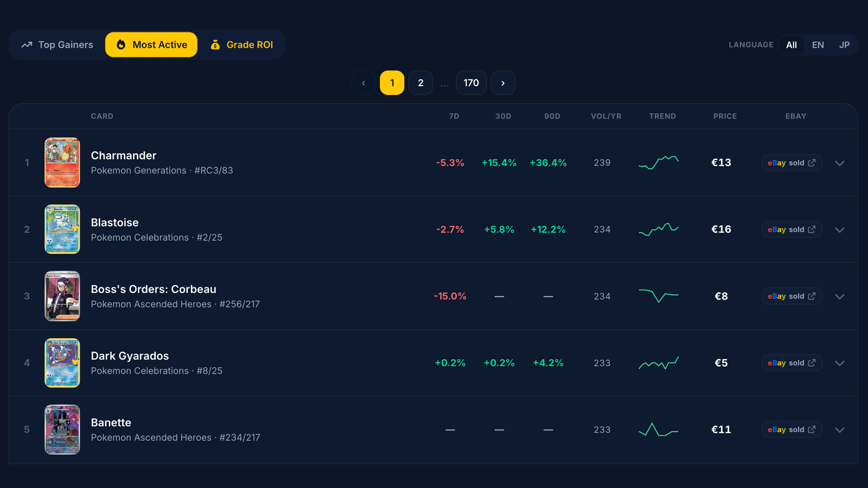The width and height of the screenshot is (868, 488).
Task: Click the 239 volume value for Charmander
Action: point(602,163)
